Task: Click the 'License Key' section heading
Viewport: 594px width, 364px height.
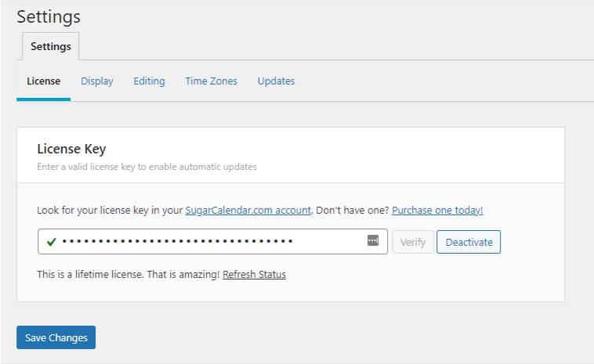Action: tap(71, 149)
